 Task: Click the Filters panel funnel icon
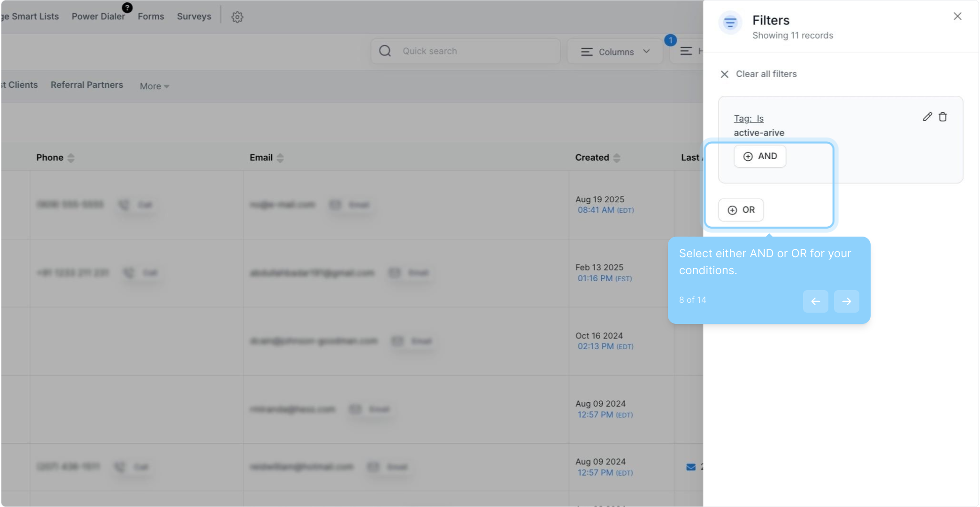730,23
